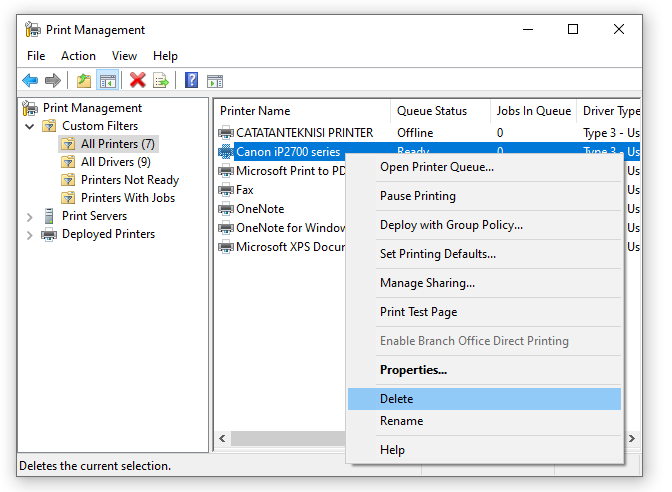The height and width of the screenshot is (492, 672).
Task: Choose Pause Printing in context menu
Action: 417,196
